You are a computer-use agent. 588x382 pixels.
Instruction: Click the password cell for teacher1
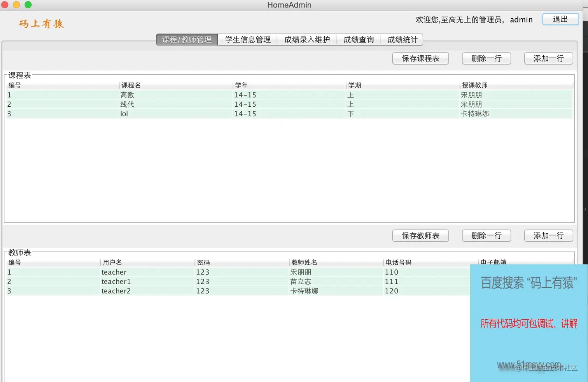[x=242, y=282]
